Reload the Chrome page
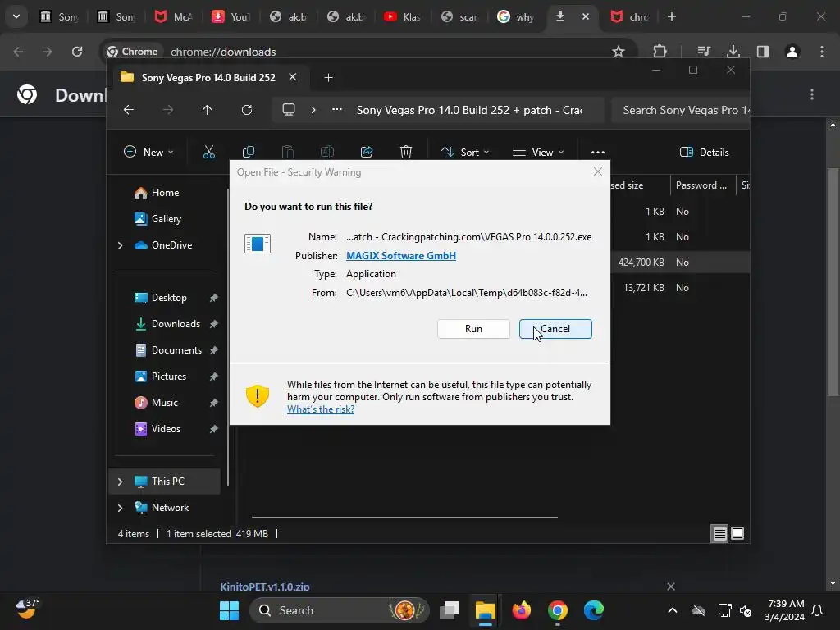840x630 pixels. (x=77, y=52)
